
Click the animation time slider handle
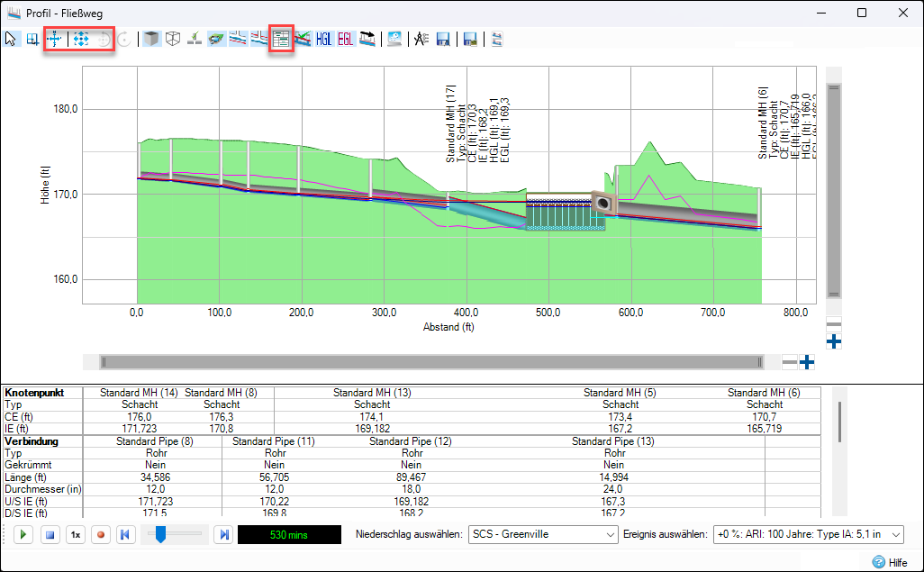[x=160, y=535]
